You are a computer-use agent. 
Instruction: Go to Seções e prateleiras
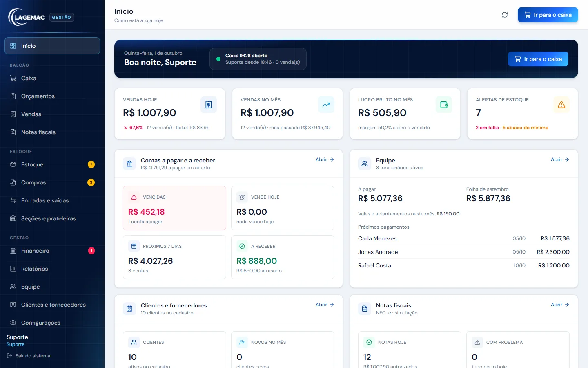tap(52, 218)
